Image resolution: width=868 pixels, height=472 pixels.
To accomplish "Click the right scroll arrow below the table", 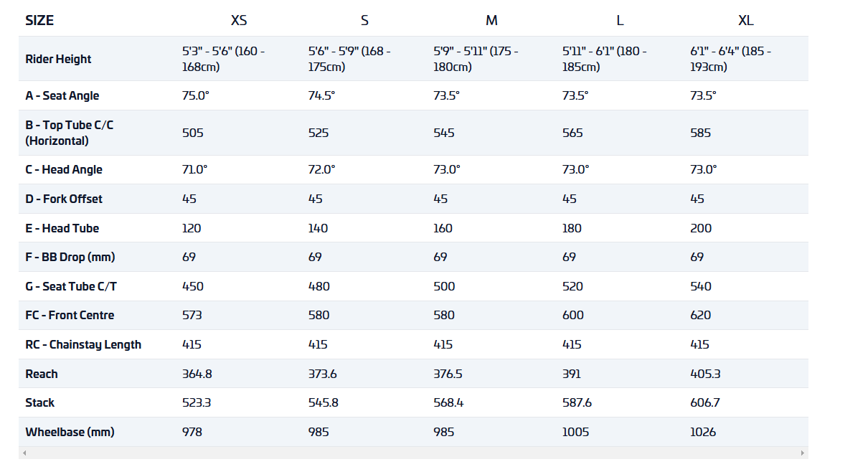I will coord(803,453).
